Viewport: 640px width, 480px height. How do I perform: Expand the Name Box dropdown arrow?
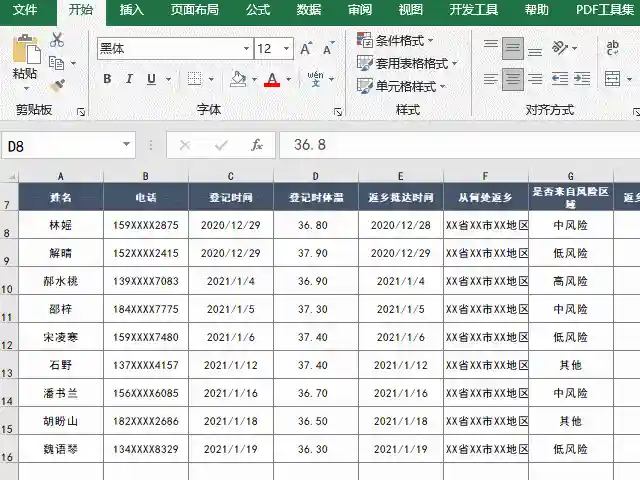(x=126, y=145)
